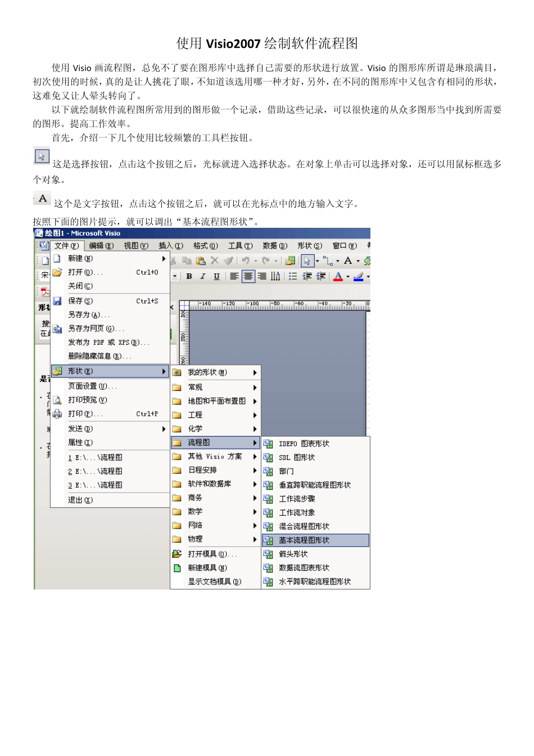The image size is (534, 756).
Task: Expand 我的形状(M) folder submenu
Action: tap(215, 372)
